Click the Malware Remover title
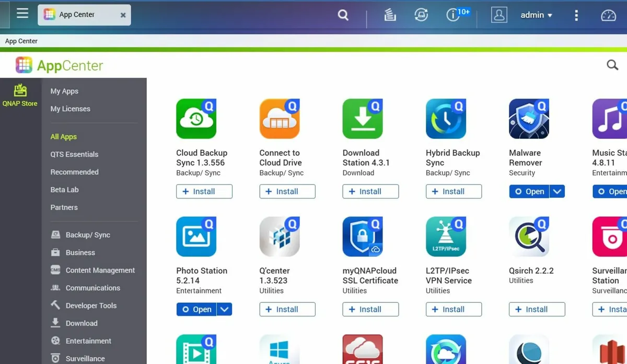The image size is (627, 364). pyautogui.click(x=526, y=158)
